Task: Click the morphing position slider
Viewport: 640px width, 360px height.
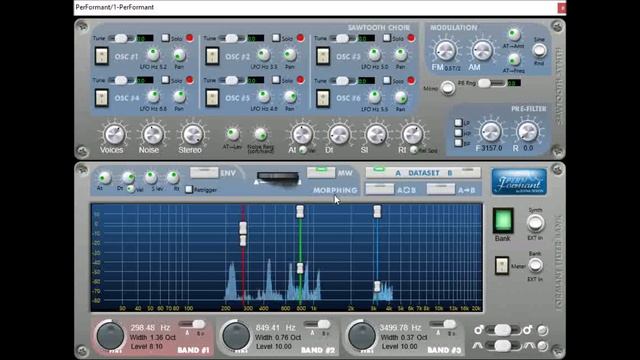Action: [x=278, y=179]
